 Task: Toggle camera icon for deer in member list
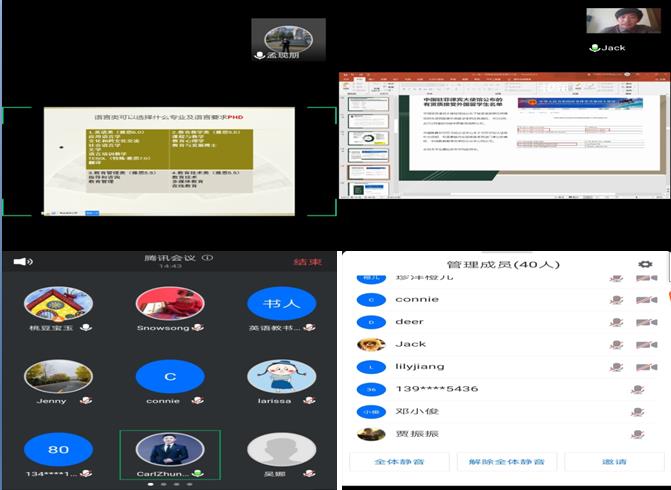click(x=646, y=322)
